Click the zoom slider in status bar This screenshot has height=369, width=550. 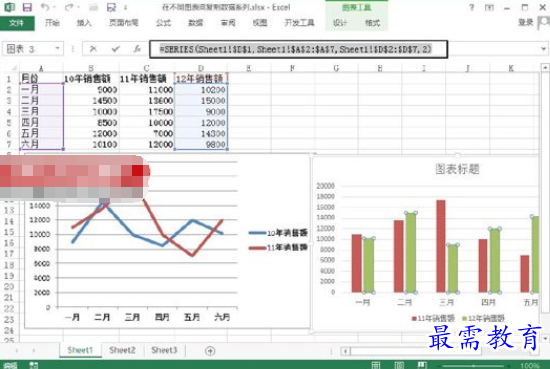[474, 366]
